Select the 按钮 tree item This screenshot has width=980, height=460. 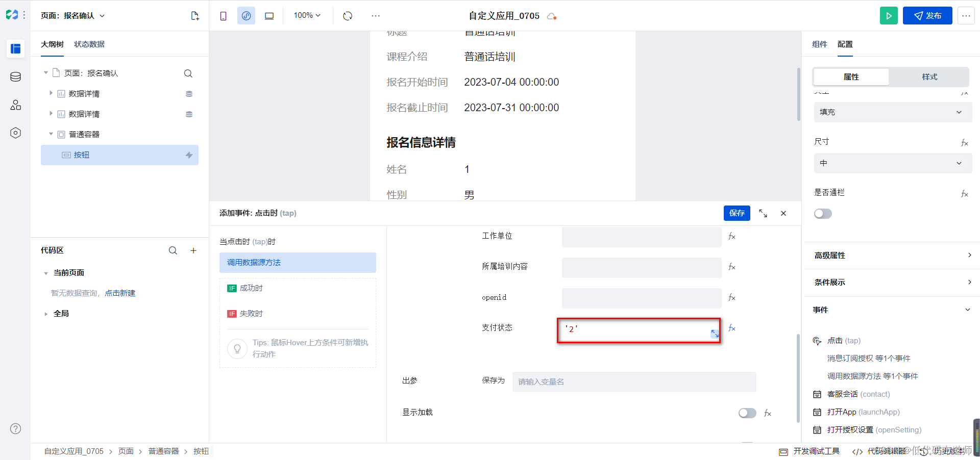click(x=119, y=155)
